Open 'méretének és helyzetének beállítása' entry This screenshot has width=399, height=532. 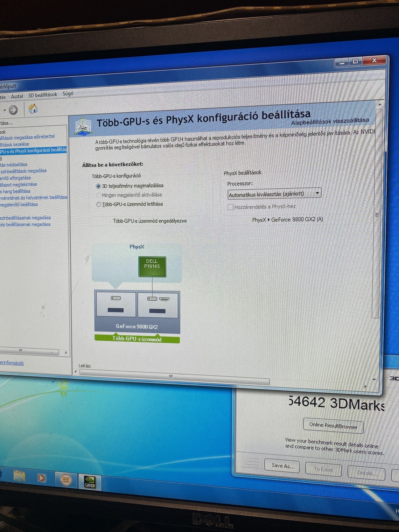click(34, 198)
